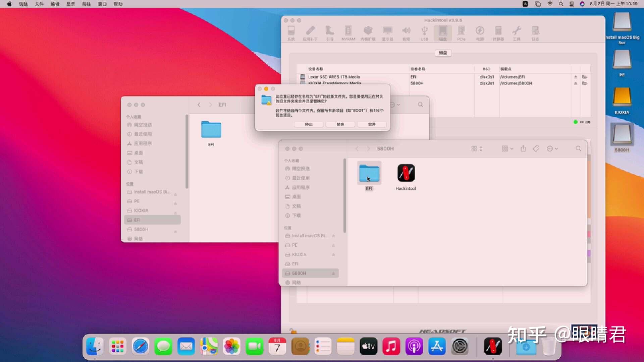644x362 pixels.
Task: Click the 合并 (Merge) button in the dialog
Action: (x=372, y=124)
